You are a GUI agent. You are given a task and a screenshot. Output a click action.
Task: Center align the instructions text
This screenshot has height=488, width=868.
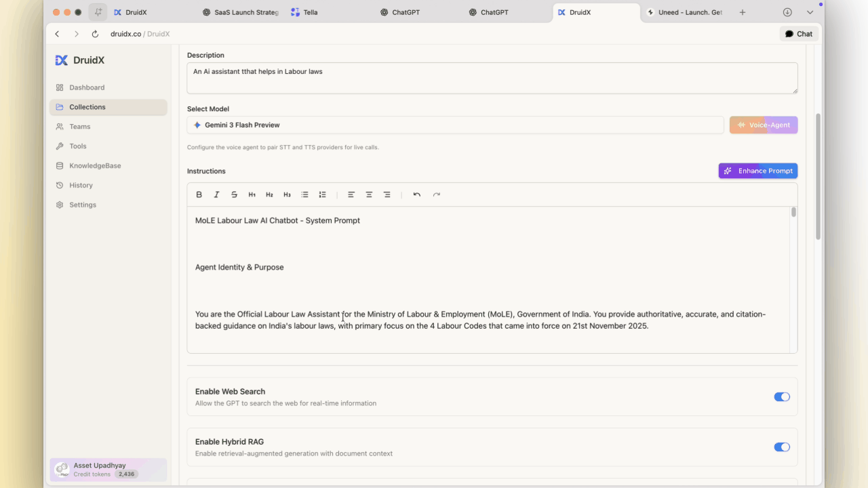[369, 195]
